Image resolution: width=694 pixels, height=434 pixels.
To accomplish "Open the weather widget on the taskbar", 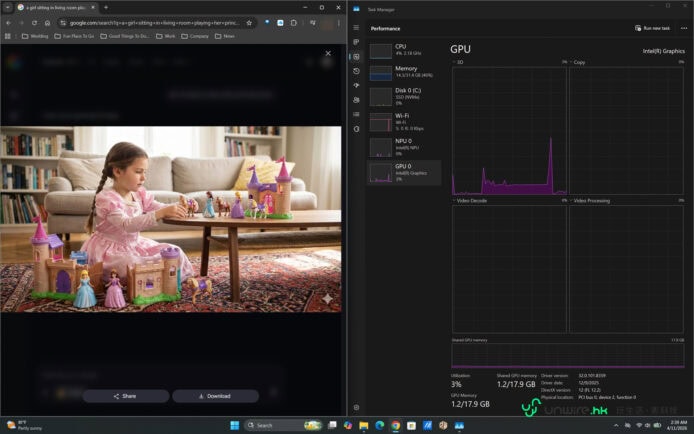I will coord(24,425).
